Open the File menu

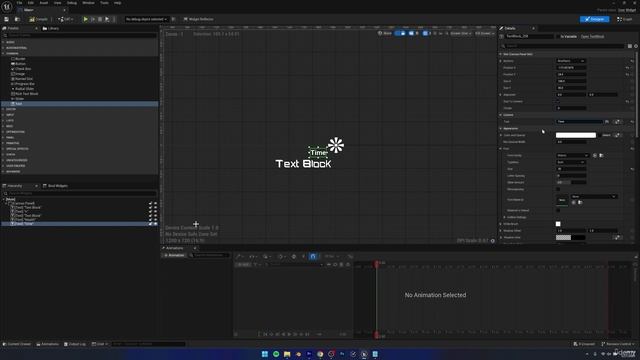click(19, 3)
